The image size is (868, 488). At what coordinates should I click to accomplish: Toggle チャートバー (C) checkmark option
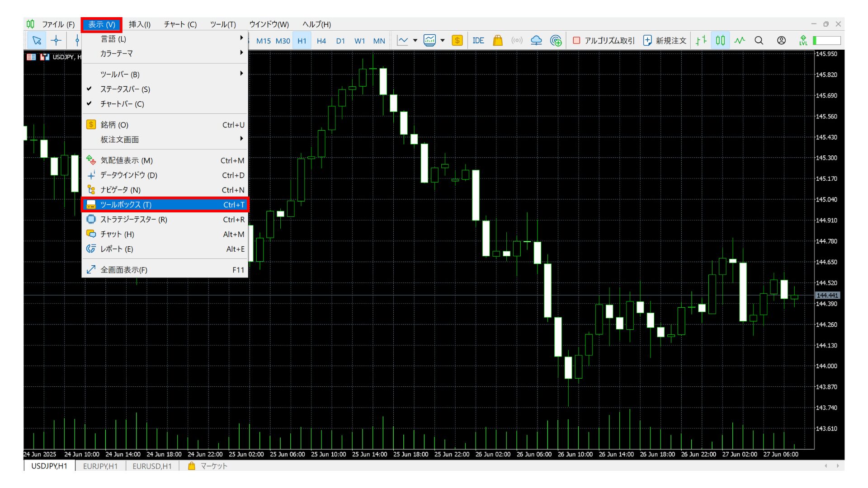tap(122, 104)
